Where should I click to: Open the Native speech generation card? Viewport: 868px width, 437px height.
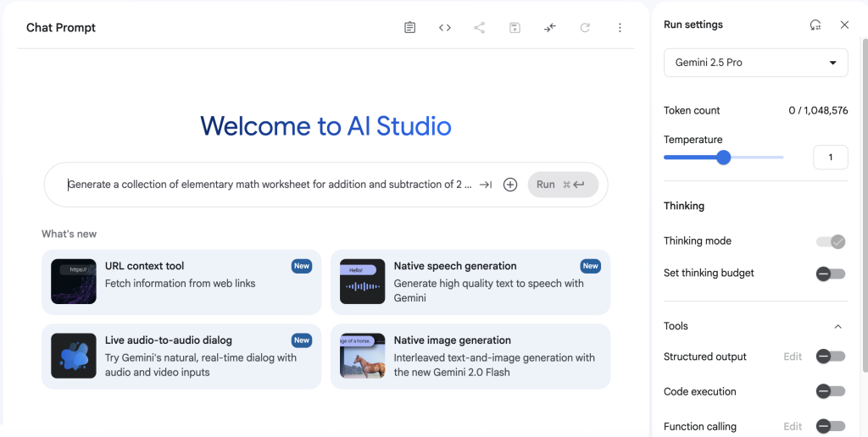[470, 281]
